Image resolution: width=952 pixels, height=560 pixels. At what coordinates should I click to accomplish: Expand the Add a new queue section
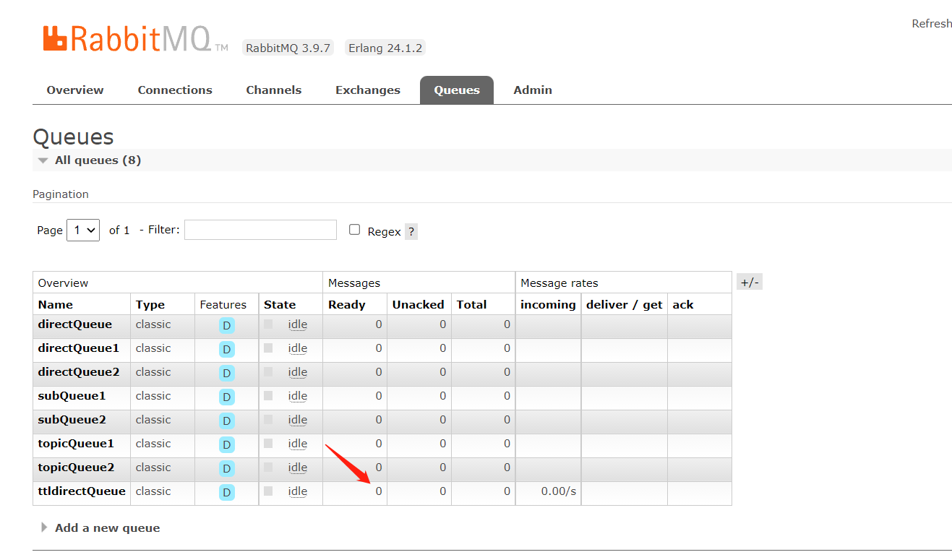click(100, 528)
